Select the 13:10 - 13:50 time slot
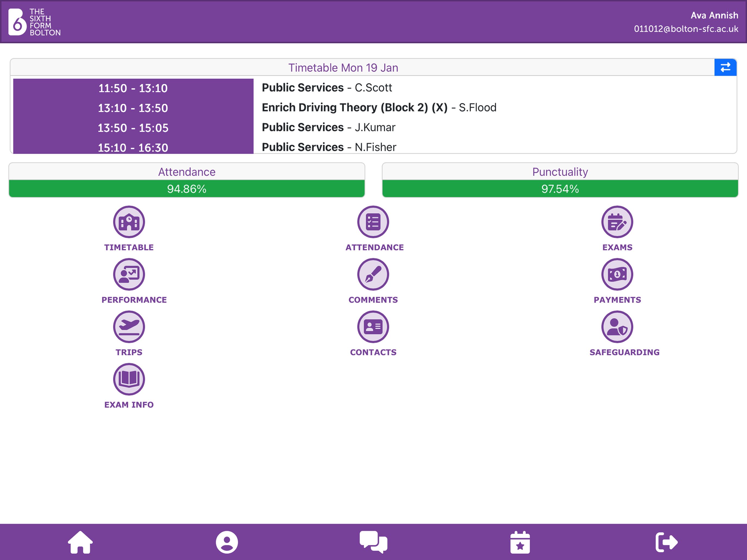Screen dimensions: 747x560 [x=133, y=108]
